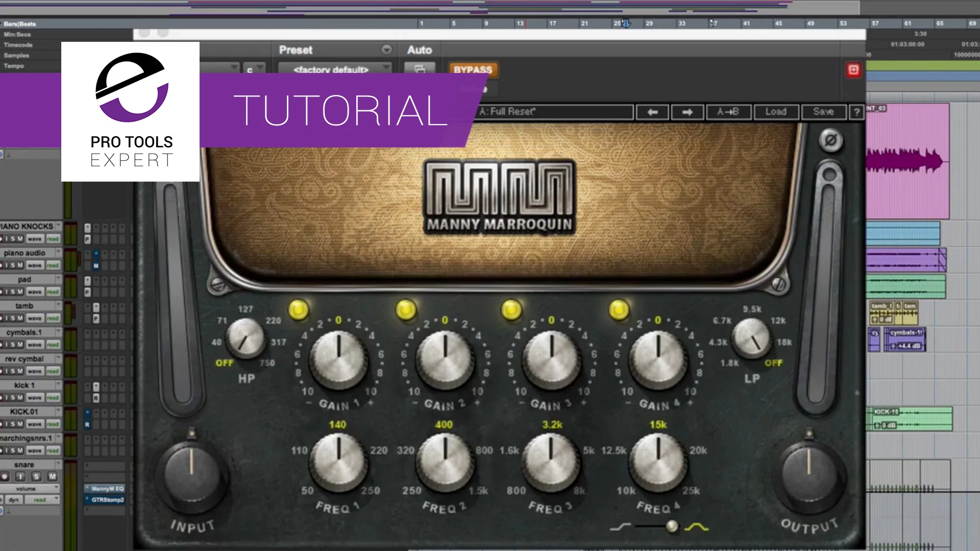Save the current EQ settings with Save
This screenshot has width=980, height=551.
point(823,112)
